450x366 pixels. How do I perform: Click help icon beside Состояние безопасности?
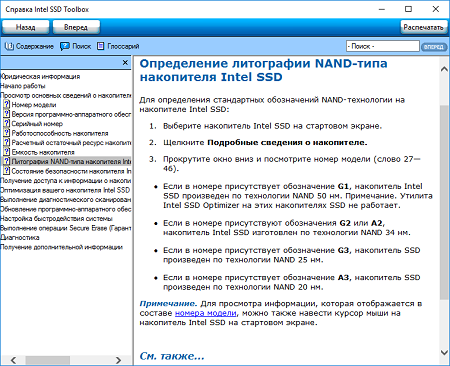(x=6, y=171)
